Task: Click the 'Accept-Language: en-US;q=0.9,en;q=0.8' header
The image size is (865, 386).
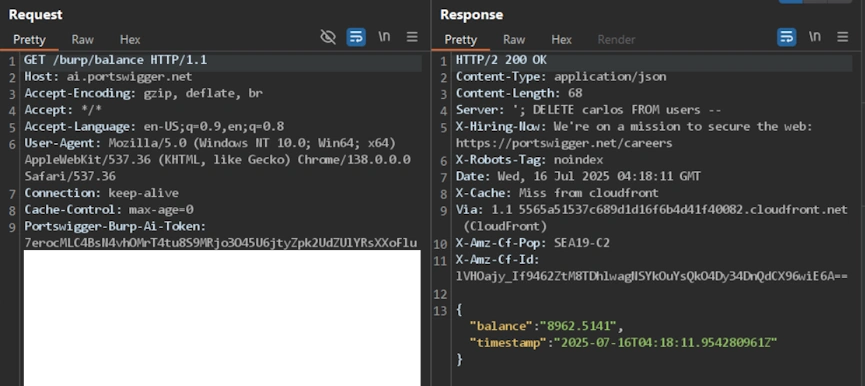Action: point(154,126)
